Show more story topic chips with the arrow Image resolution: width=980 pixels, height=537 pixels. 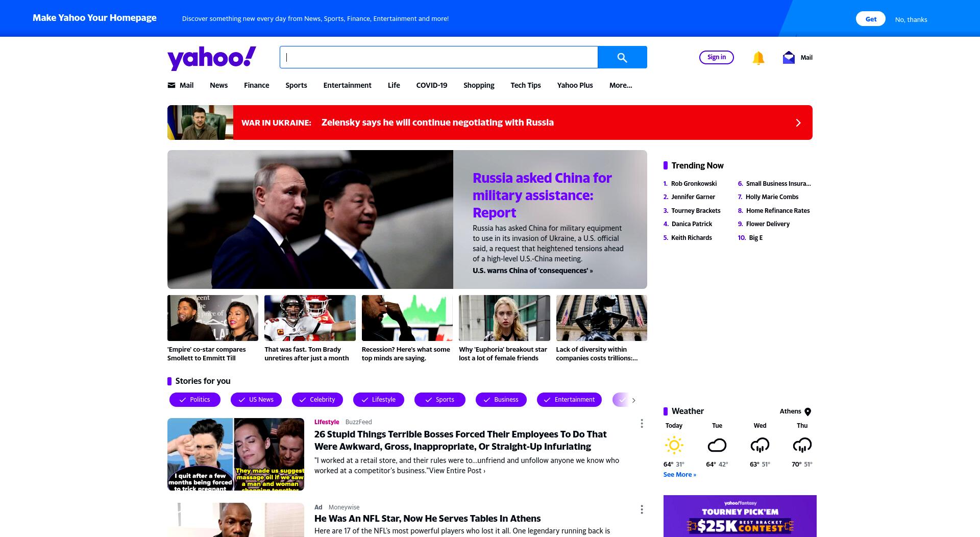[x=633, y=400]
